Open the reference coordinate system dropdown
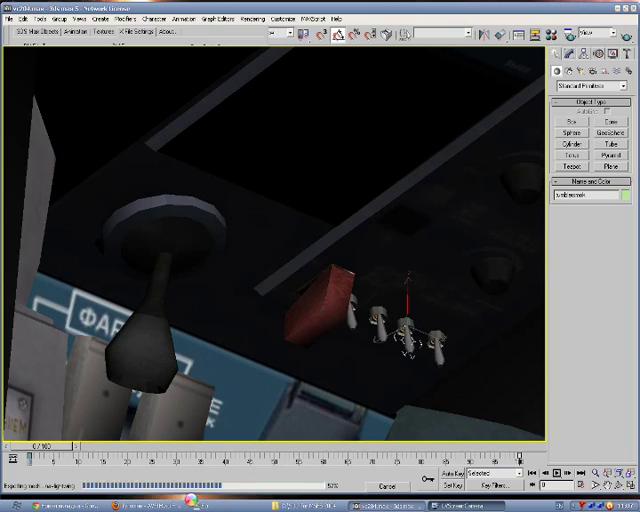This screenshot has height=512, width=640. 281,33
